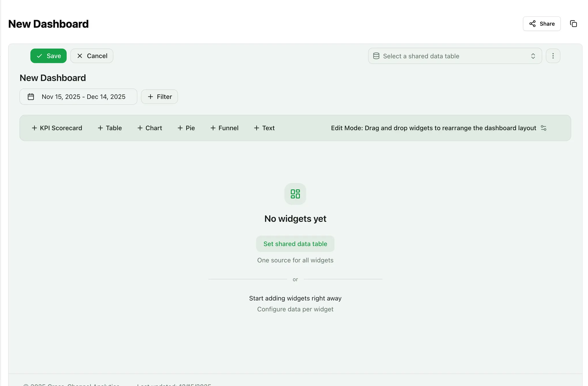
Task: Open the Select a shared data table dropdown
Action: [x=455, y=56]
